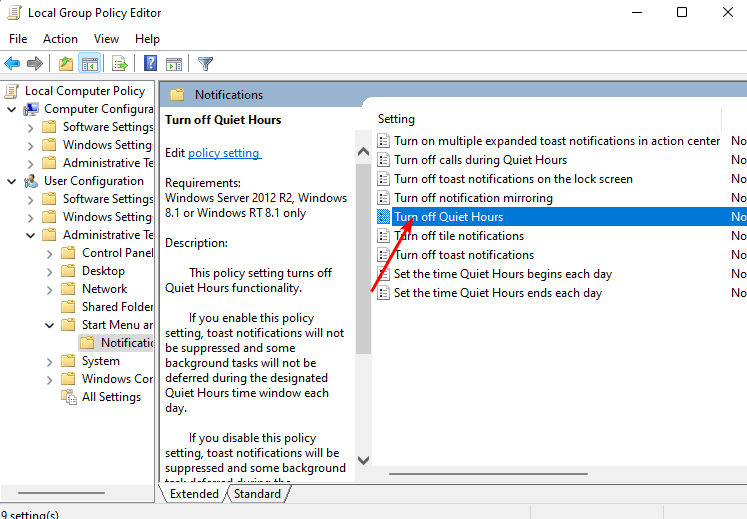Expand the Control Panel folder node
This screenshot has width=747, height=519.
pyautogui.click(x=50, y=254)
